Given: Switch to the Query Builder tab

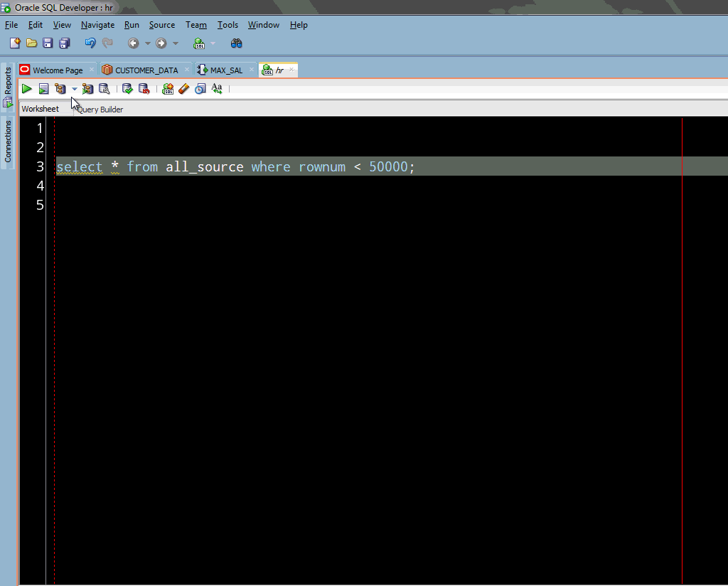Looking at the screenshot, I should point(100,110).
